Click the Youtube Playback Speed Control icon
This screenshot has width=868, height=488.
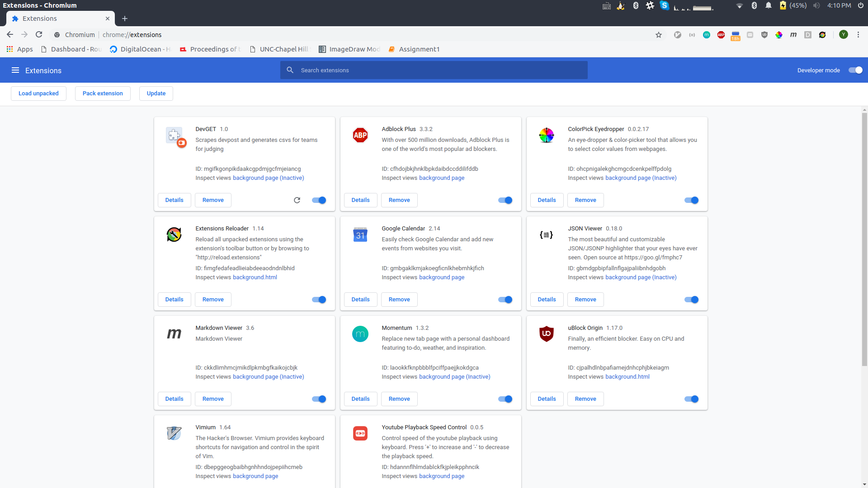[360, 433]
